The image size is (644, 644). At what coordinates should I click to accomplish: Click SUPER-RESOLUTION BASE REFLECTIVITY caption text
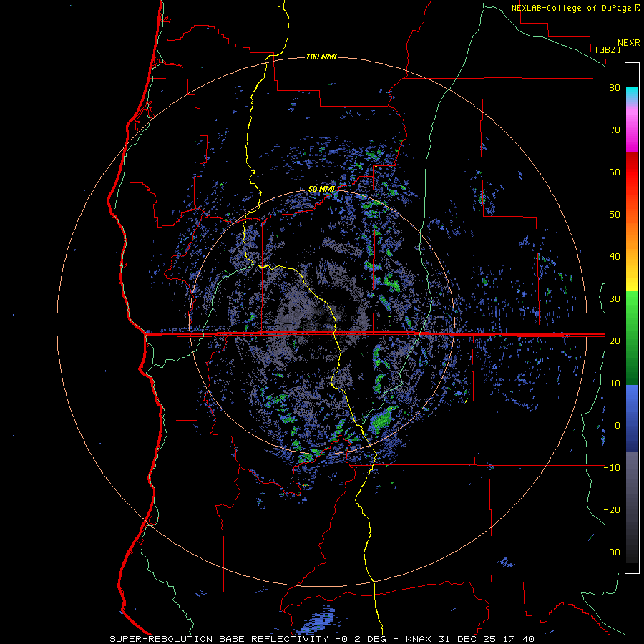coord(219,639)
